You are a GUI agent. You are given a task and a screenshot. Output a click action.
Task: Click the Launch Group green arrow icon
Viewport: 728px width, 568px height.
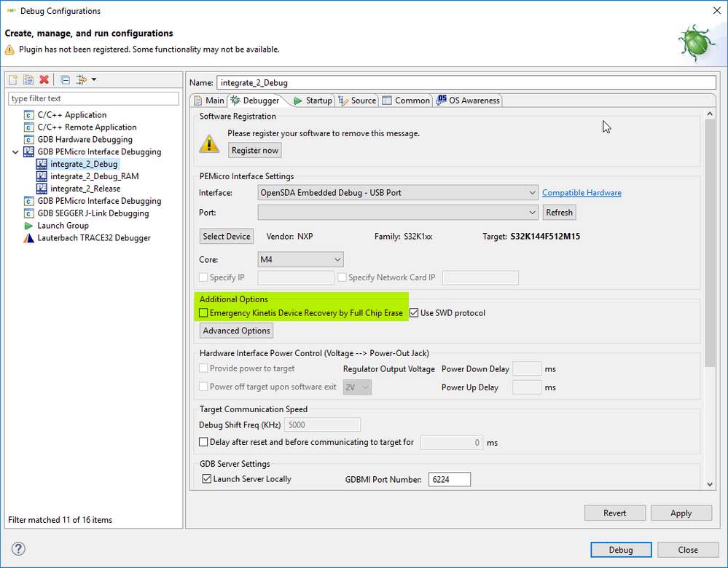click(29, 226)
